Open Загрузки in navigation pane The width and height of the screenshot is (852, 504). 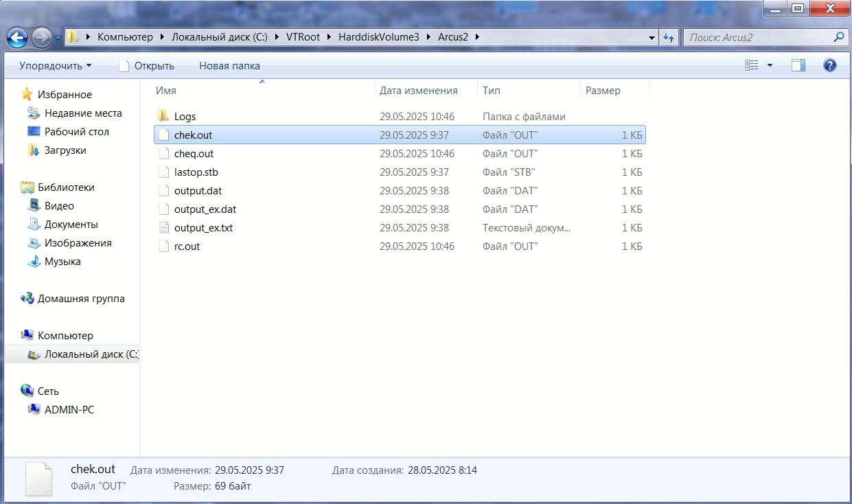[x=65, y=150]
